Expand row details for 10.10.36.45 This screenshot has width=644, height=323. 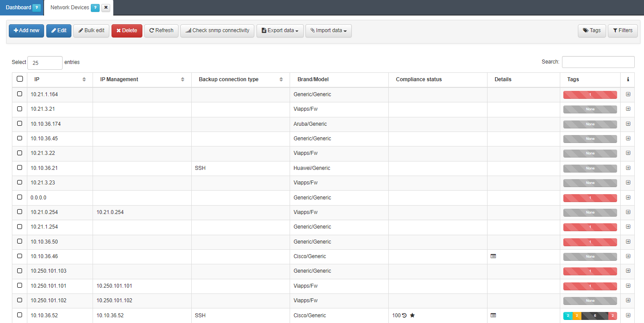628,139
